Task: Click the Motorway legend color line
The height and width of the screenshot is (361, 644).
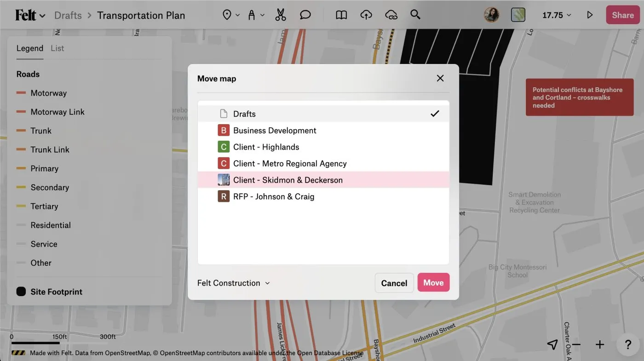Action: [x=21, y=93]
